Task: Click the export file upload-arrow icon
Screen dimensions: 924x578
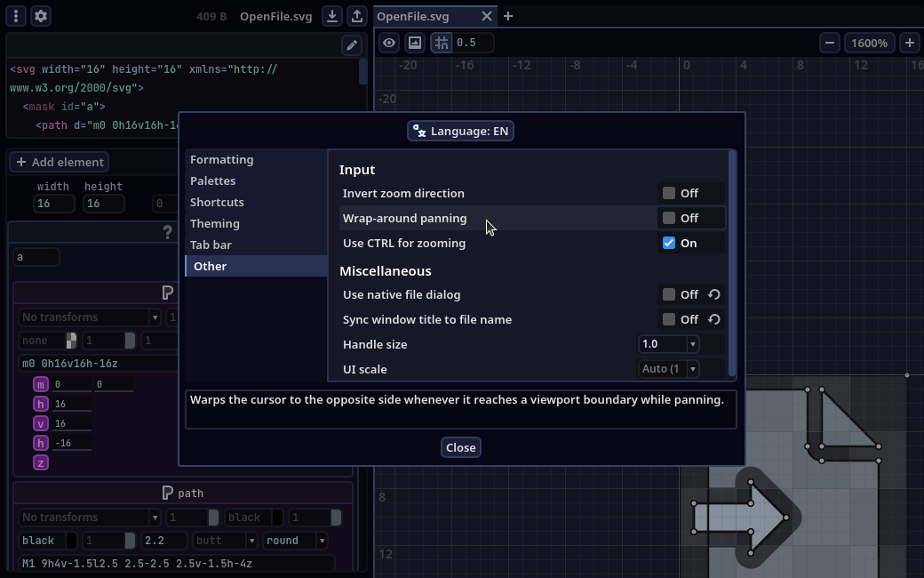Action: point(357,16)
